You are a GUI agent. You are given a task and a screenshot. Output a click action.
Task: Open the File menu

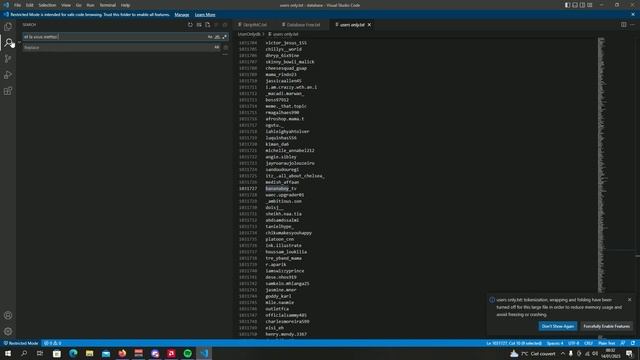click(17, 5)
